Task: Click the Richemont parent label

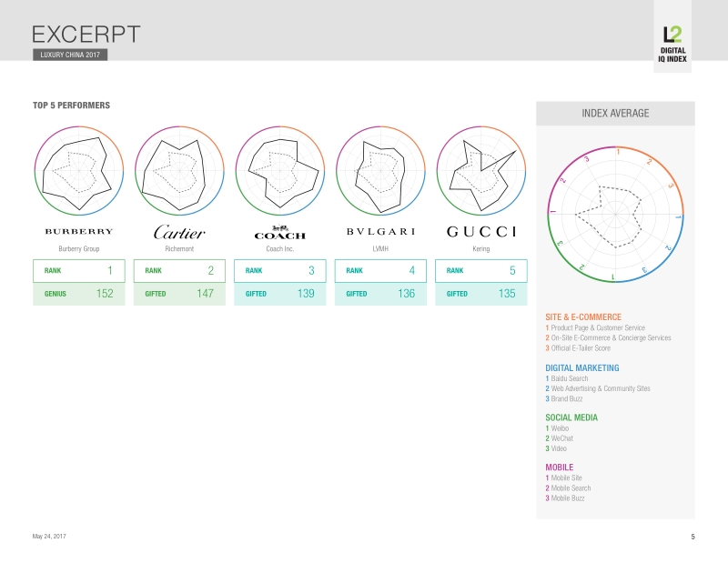Action: (x=179, y=249)
